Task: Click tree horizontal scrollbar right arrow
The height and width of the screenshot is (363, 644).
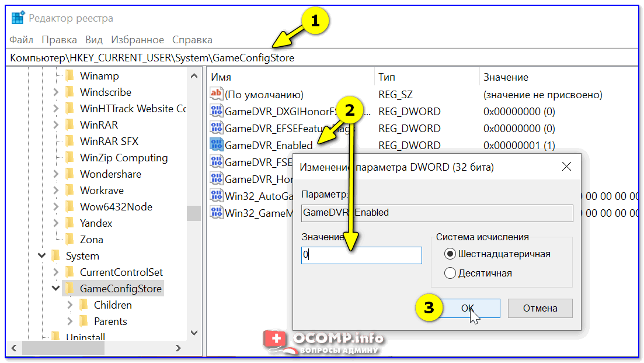Action: [x=178, y=348]
